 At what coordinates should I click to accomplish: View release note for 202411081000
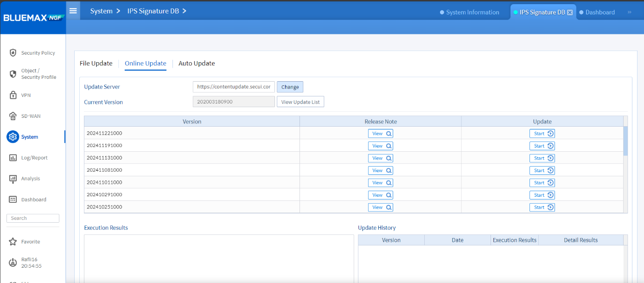point(381,170)
